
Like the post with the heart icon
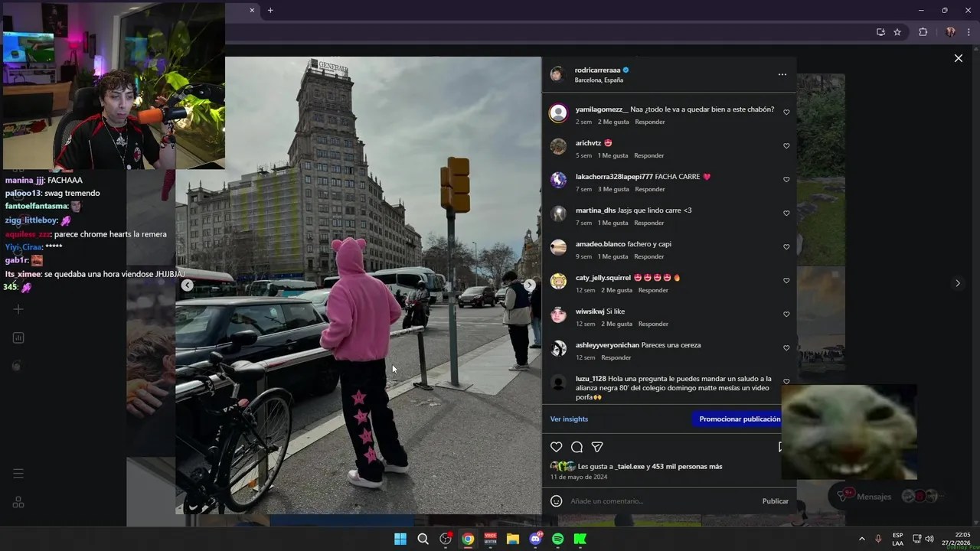pos(557,447)
